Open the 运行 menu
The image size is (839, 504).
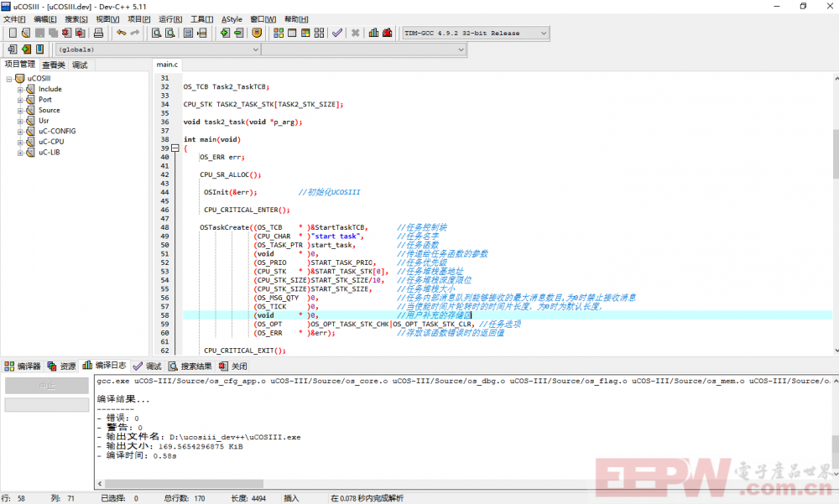tap(170, 19)
